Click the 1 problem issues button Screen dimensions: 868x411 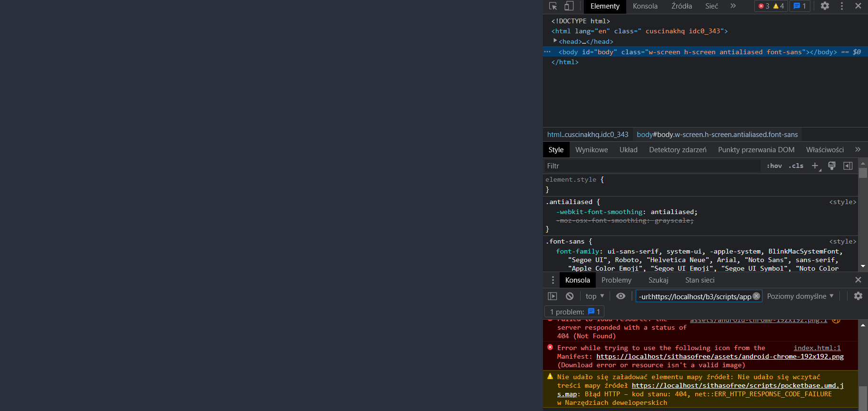coord(574,312)
